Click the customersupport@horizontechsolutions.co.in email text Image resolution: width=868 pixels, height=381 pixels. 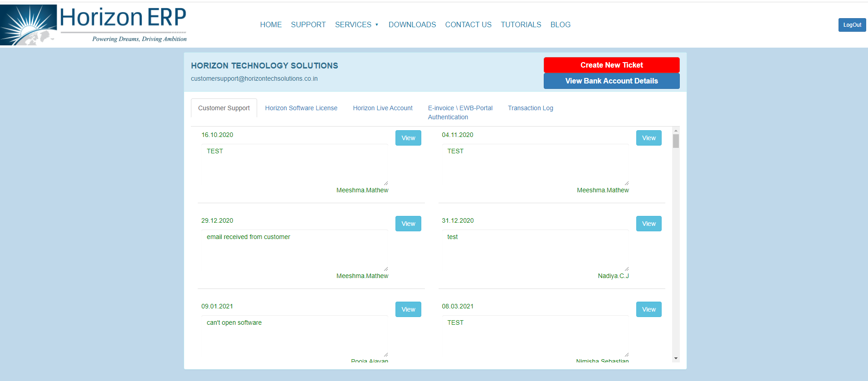pos(254,78)
